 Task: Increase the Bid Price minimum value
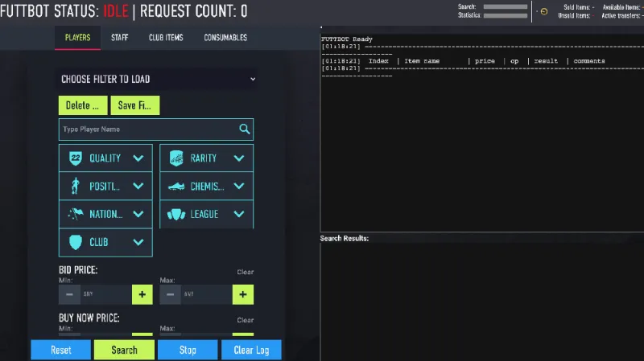[142, 294]
